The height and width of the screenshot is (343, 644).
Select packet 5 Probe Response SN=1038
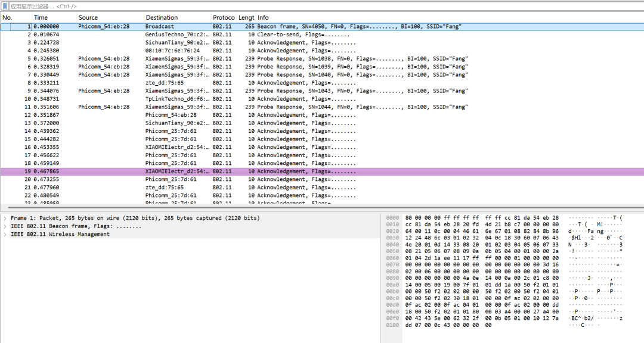pyautogui.click(x=322, y=59)
